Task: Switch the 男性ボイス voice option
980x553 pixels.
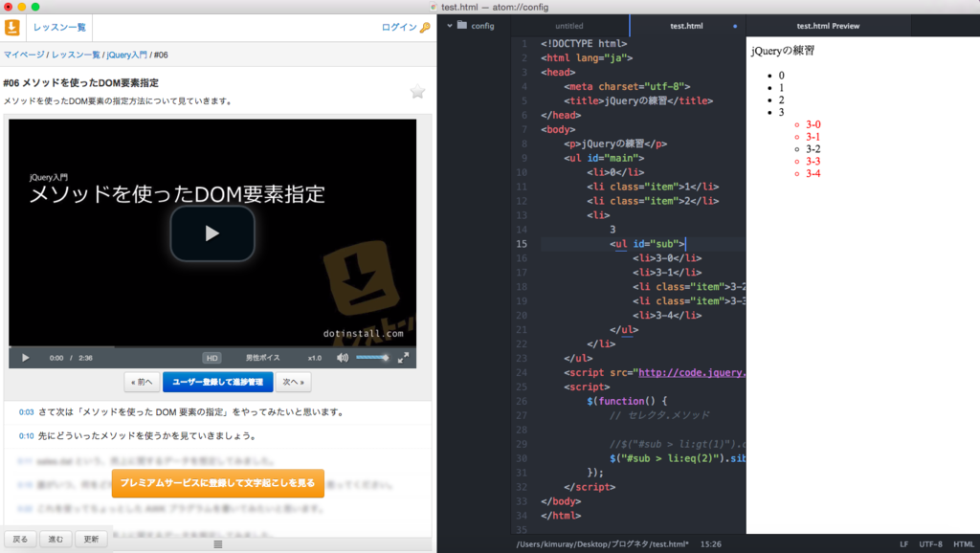Action: [x=262, y=358]
